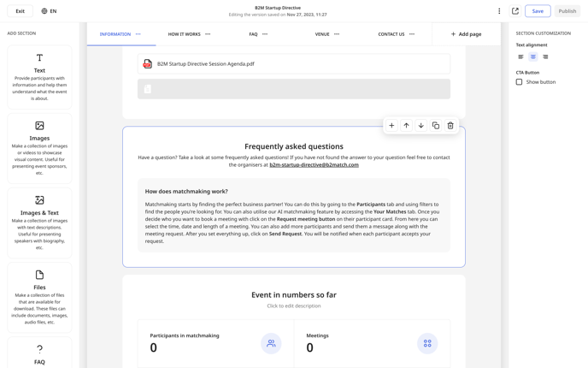Add a new section with plus icon
The image size is (588, 368).
click(x=391, y=126)
